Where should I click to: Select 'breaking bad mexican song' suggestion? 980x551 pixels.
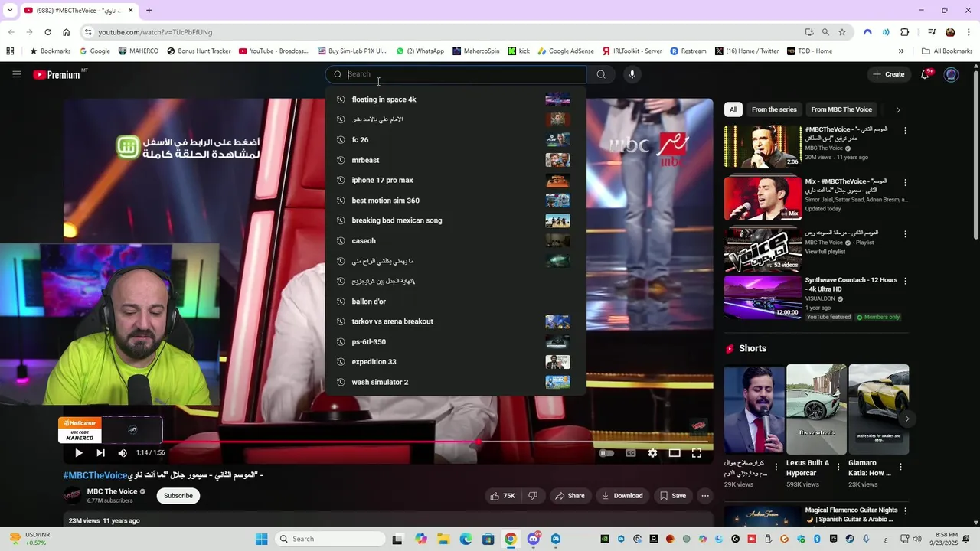coord(456,220)
